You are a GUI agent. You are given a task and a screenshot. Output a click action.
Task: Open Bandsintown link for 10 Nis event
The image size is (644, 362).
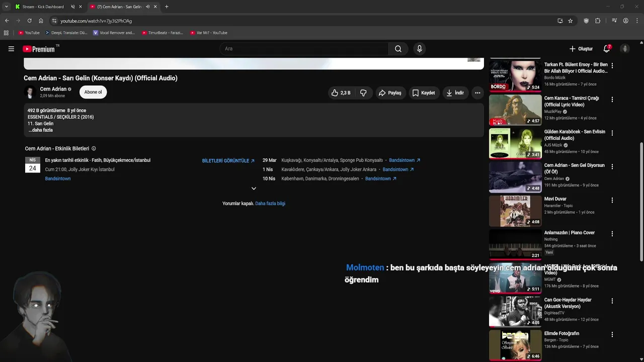pos(381,178)
